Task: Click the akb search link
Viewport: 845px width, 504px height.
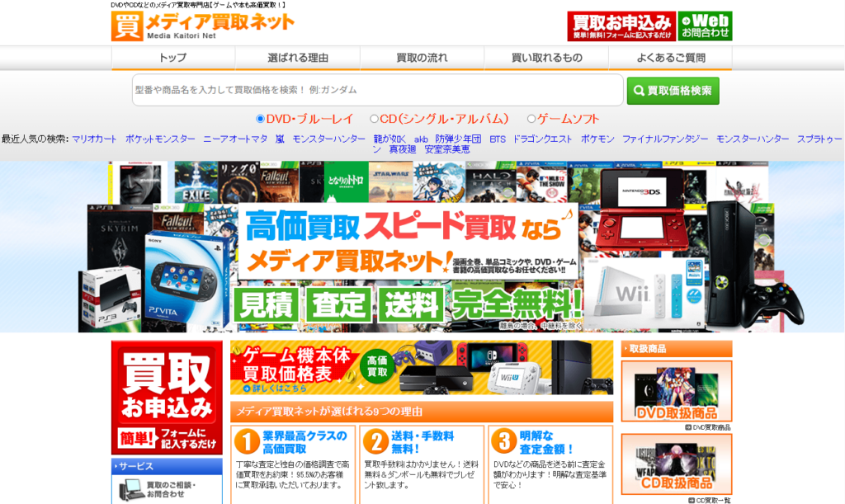Action: pos(421,139)
